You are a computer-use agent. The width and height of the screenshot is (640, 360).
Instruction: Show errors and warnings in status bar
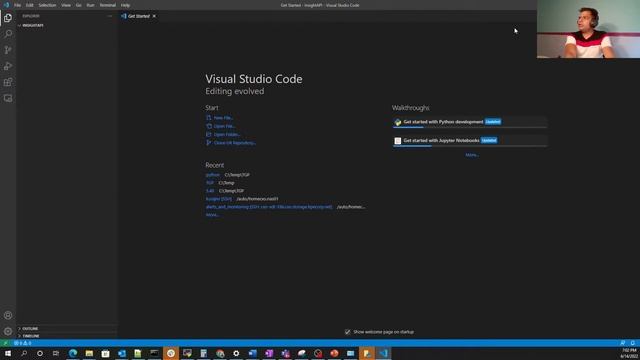coord(22,343)
